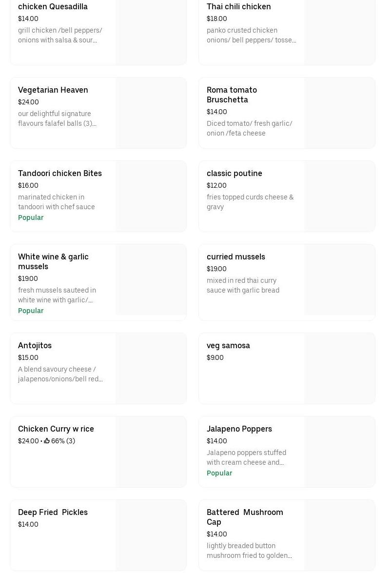Click the classic poutine image placeholder
This screenshot has width=392, height=573.
[x=339, y=197]
